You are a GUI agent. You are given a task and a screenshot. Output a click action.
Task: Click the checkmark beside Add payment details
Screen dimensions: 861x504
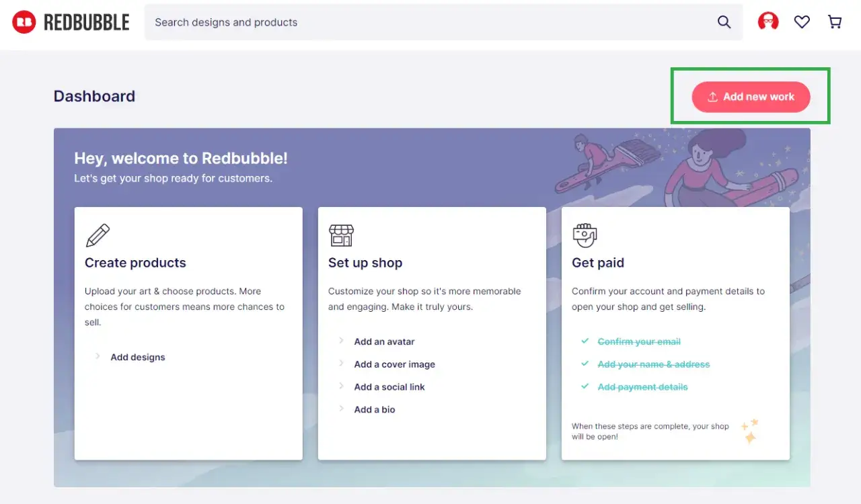(585, 387)
